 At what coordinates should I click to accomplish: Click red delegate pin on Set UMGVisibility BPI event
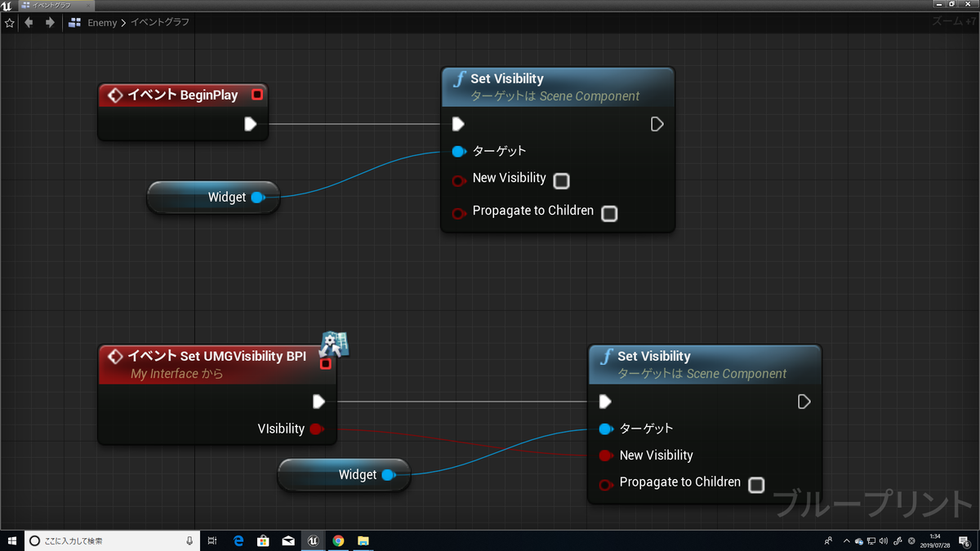coord(326,364)
